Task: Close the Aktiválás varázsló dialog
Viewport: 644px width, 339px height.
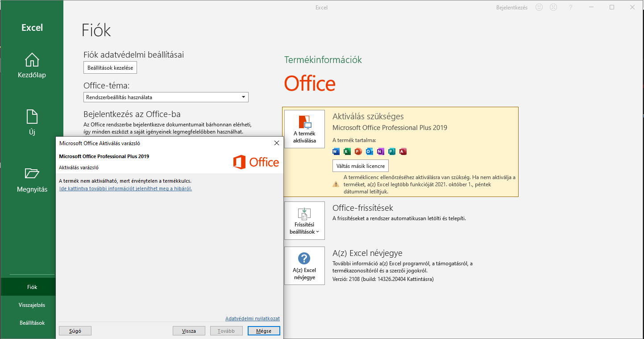Action: (x=276, y=143)
